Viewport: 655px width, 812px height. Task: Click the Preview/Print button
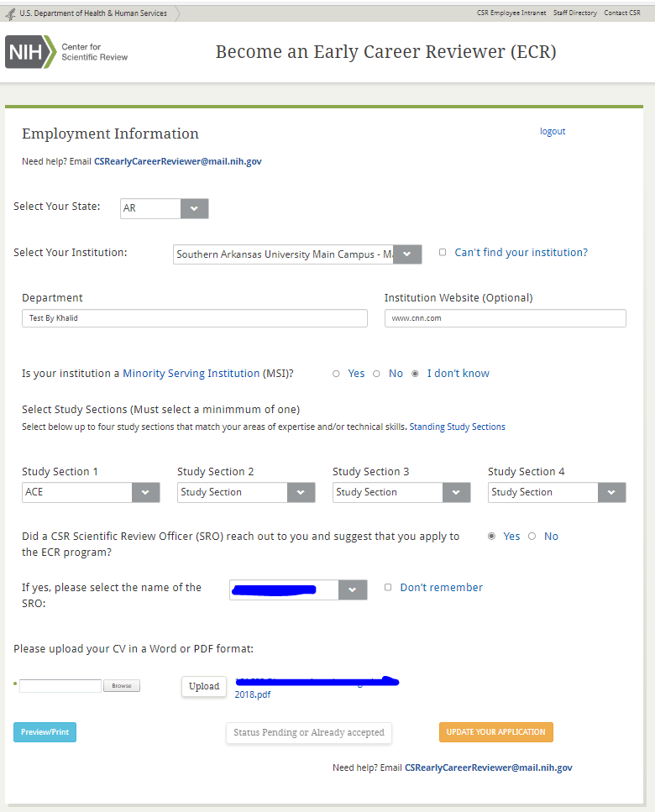pyautogui.click(x=45, y=732)
